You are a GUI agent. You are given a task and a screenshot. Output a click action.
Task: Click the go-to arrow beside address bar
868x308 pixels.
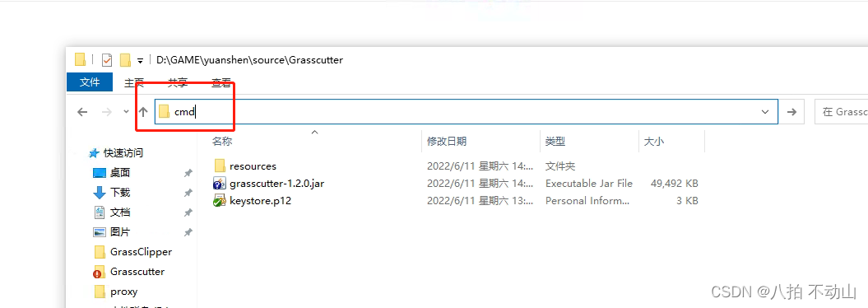tap(792, 112)
